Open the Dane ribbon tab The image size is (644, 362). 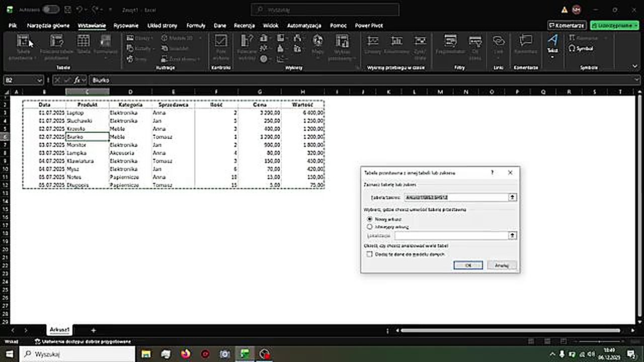(220, 25)
